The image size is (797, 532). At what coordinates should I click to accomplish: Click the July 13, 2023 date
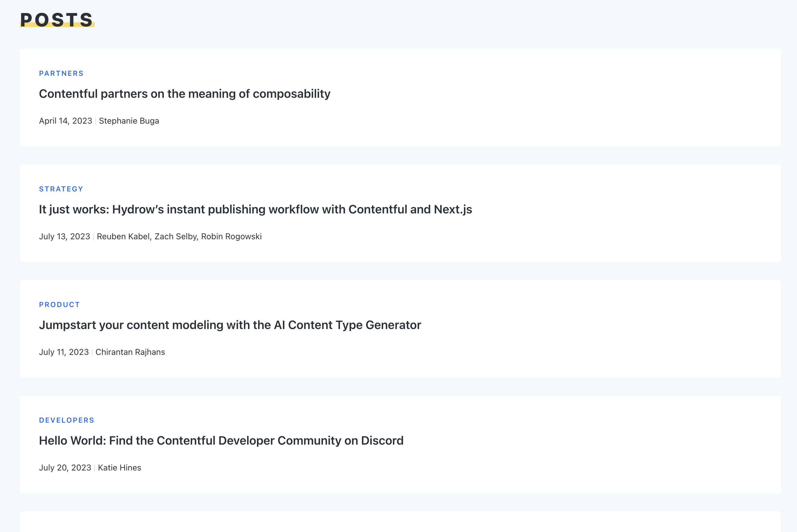click(x=65, y=237)
